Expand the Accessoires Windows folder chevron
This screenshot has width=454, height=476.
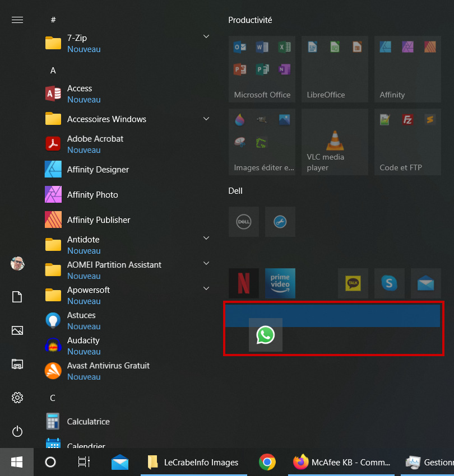point(206,119)
